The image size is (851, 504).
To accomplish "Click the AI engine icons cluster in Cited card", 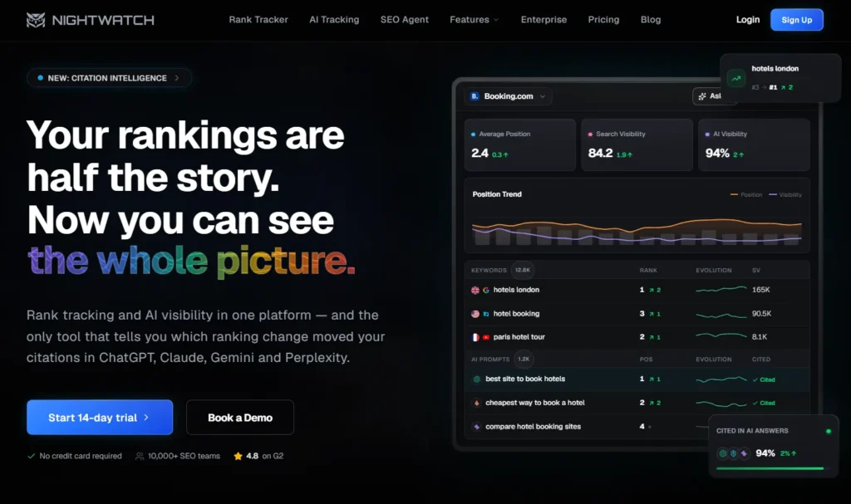I will click(x=733, y=453).
